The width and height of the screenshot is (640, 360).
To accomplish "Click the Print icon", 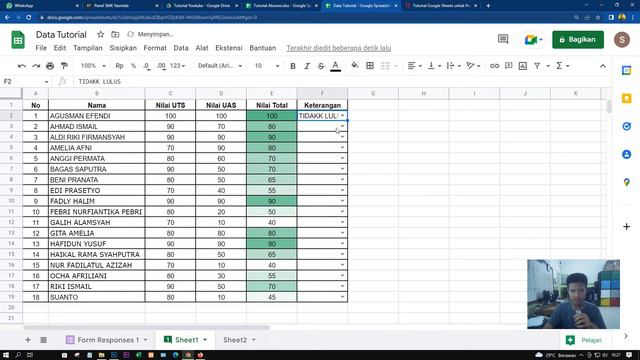I will (50, 66).
